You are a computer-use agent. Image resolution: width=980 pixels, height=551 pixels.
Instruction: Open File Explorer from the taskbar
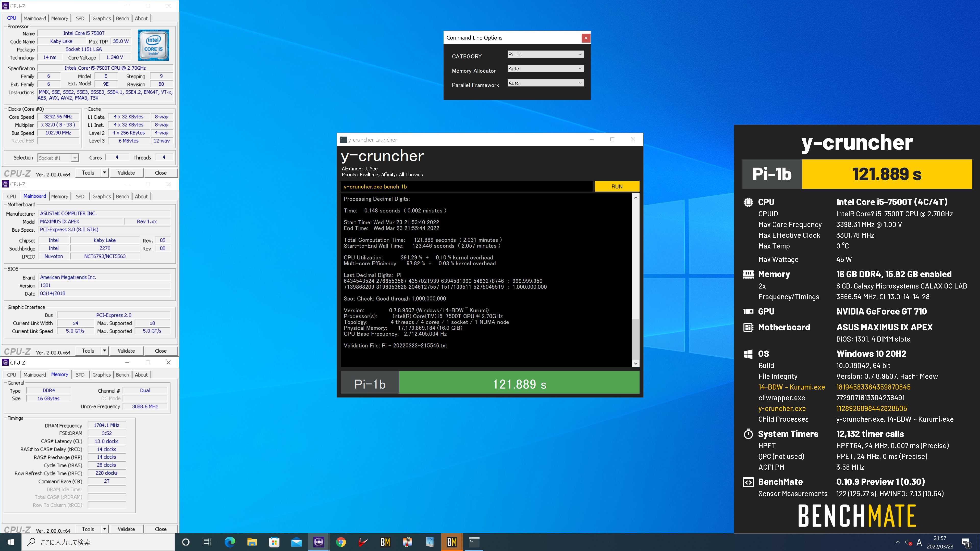(252, 542)
